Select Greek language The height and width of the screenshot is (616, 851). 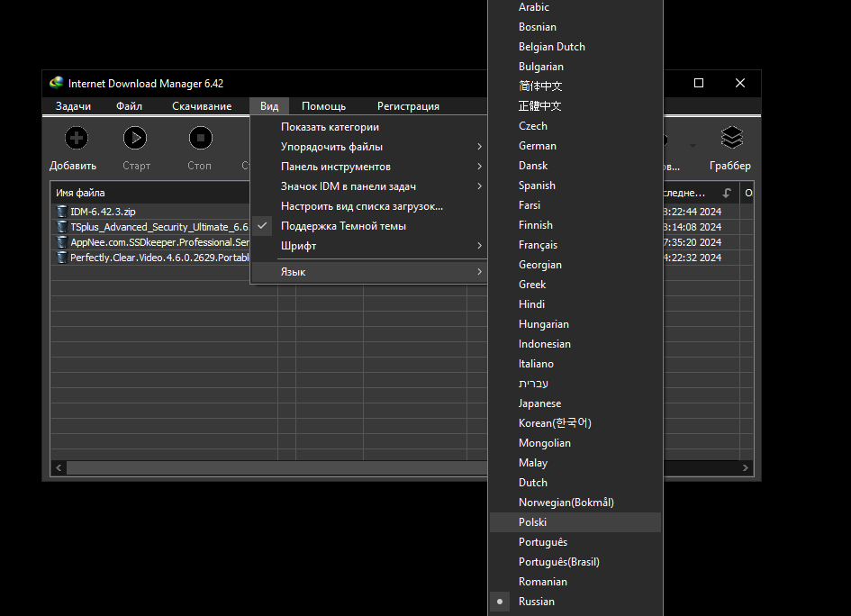pos(575,285)
